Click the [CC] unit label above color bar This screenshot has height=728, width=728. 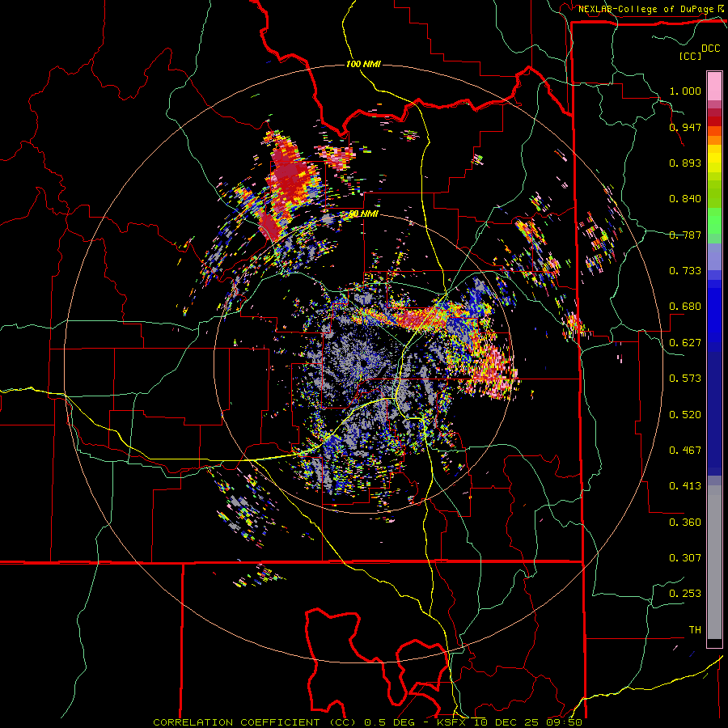coord(691,56)
